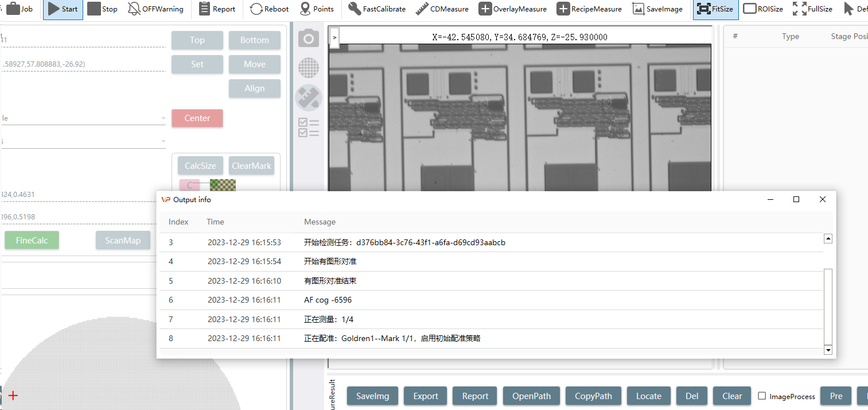The width and height of the screenshot is (868, 410).
Task: Select the '正在测量：1/4' message row
Action: click(x=491, y=319)
